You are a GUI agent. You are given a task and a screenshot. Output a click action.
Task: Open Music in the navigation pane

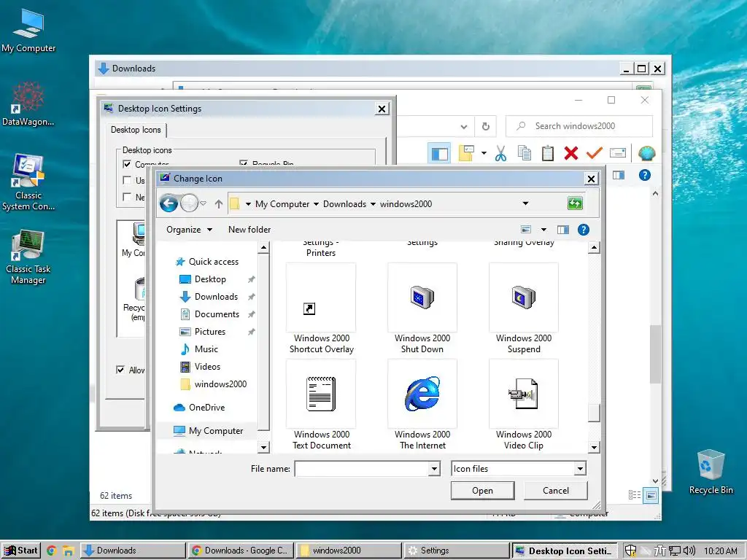206,349
